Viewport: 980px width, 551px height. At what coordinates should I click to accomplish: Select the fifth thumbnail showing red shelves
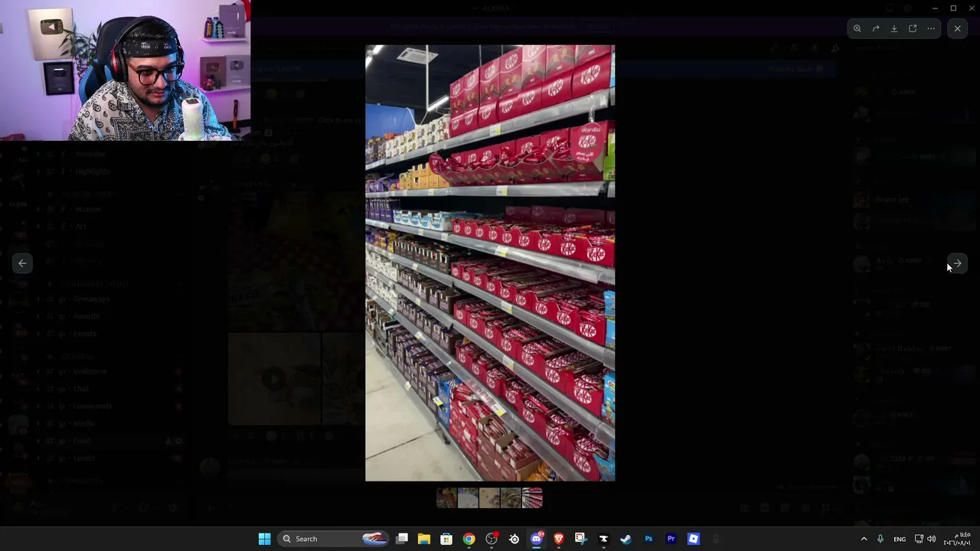pos(532,498)
